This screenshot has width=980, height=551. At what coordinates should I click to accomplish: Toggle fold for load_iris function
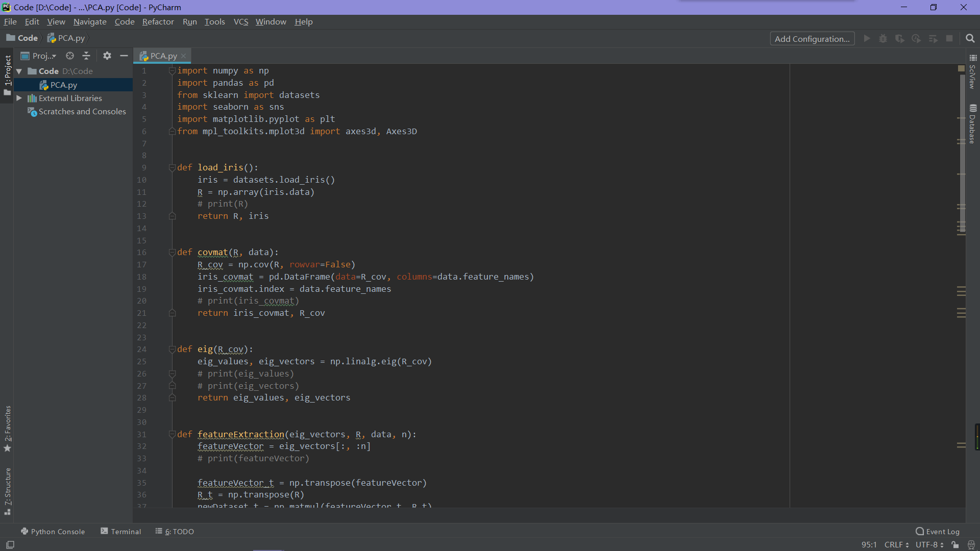point(172,168)
